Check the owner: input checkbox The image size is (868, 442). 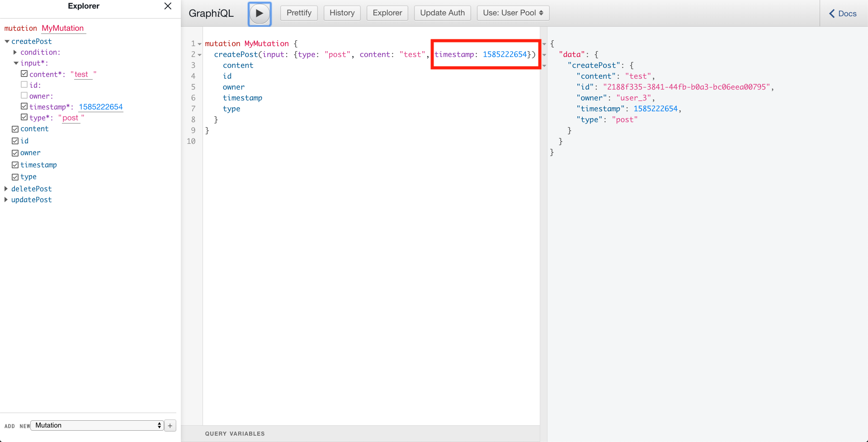24,95
